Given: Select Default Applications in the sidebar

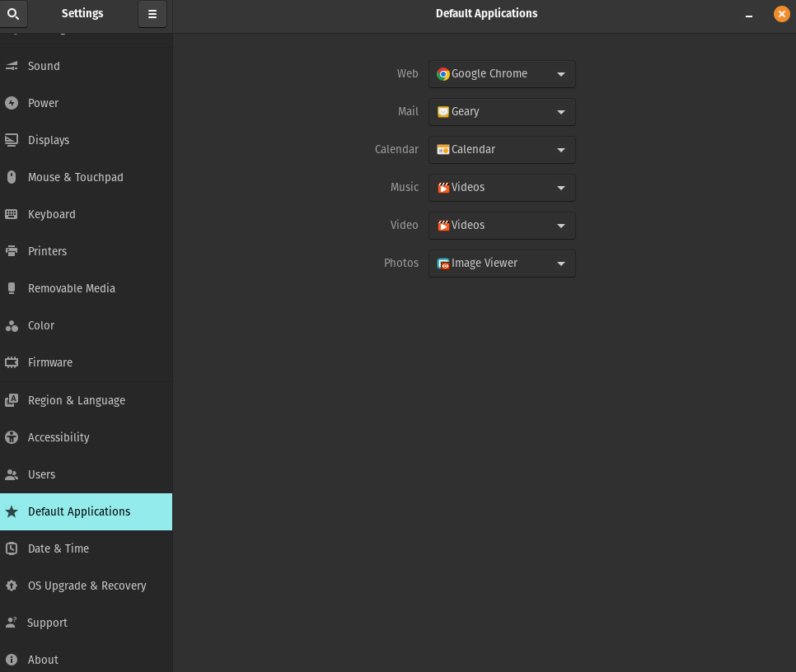Looking at the screenshot, I should [x=87, y=511].
